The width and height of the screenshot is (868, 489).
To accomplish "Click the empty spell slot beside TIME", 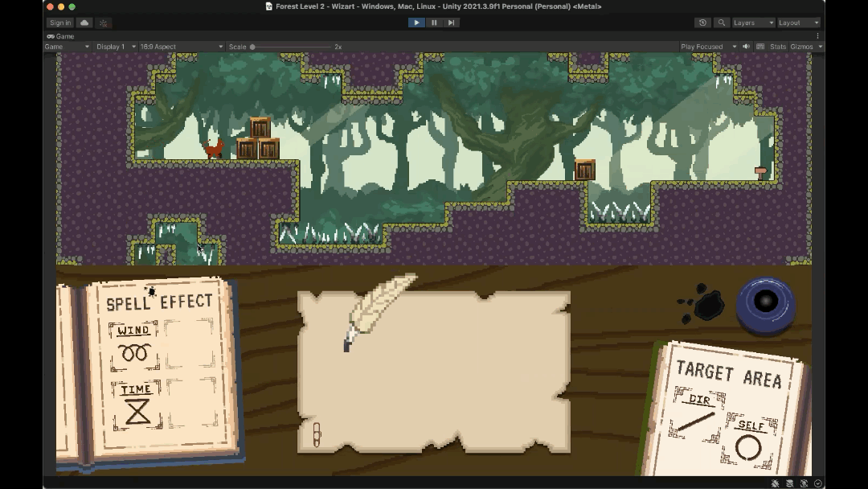I will (193, 403).
